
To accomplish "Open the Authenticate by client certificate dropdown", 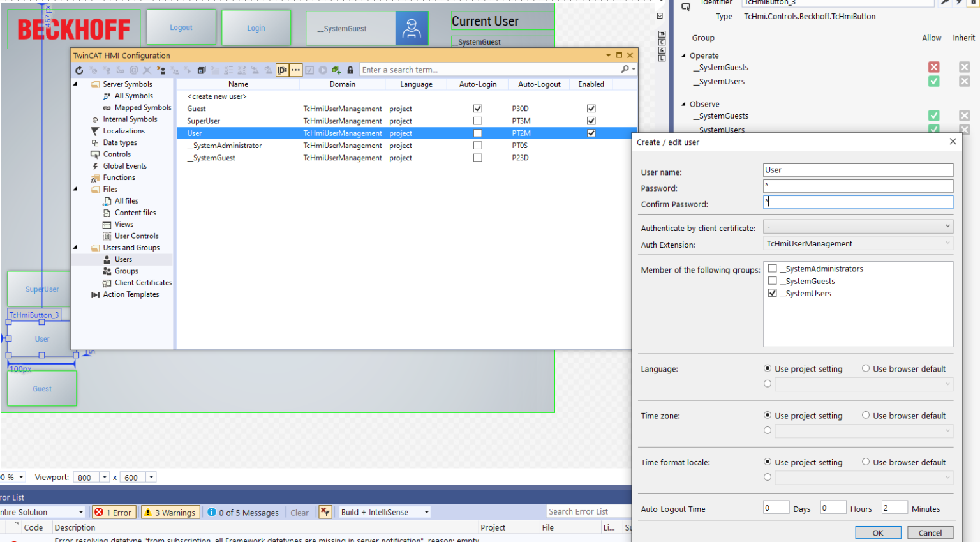I will click(948, 225).
